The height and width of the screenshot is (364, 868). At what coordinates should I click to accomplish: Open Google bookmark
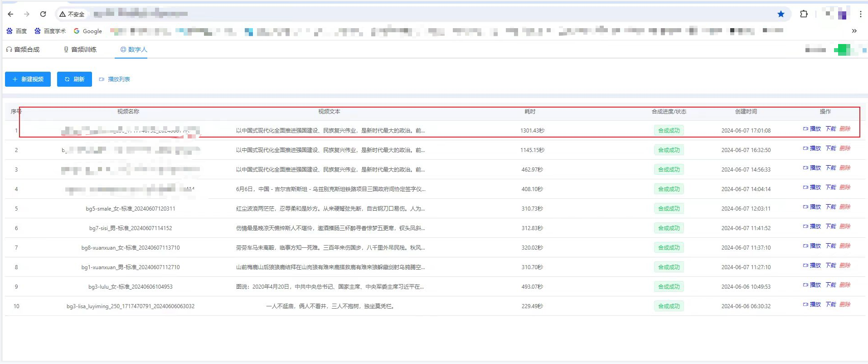(88, 31)
